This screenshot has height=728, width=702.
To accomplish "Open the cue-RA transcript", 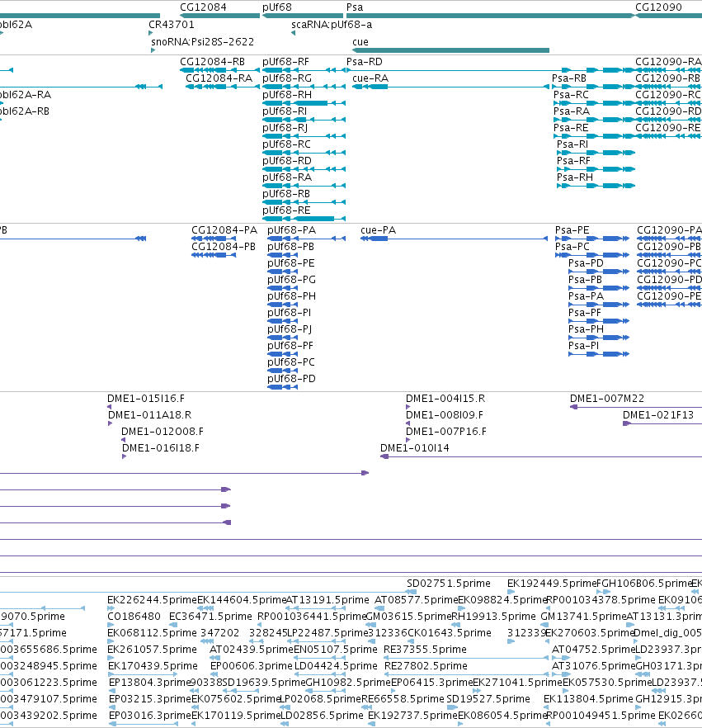I will 450,87.
